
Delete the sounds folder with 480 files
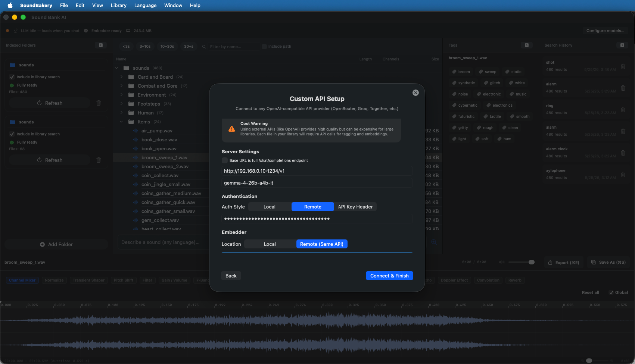click(99, 103)
